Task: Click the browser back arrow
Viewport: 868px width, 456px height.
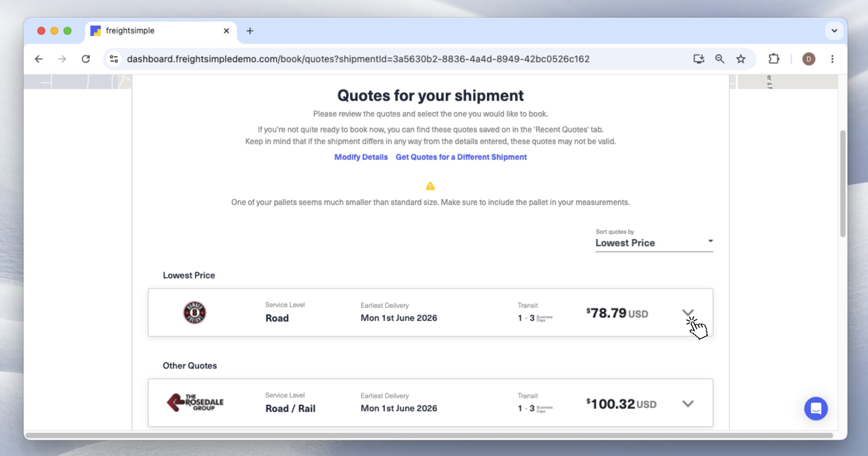Action: coord(39,59)
